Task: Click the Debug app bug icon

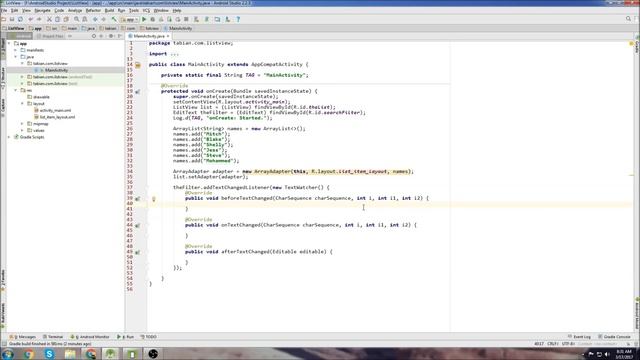Action: click(153, 19)
